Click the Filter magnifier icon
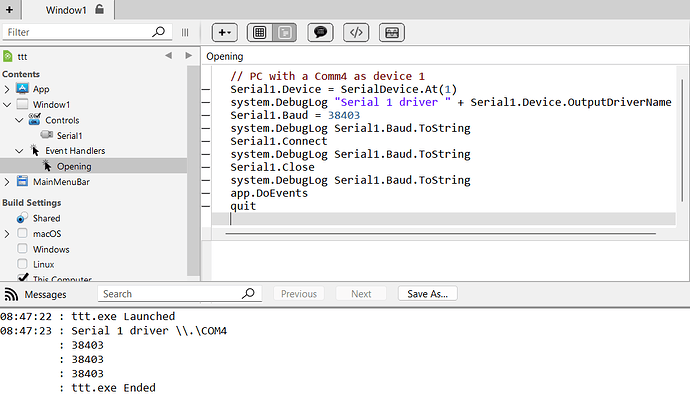690x408 pixels. click(x=159, y=32)
